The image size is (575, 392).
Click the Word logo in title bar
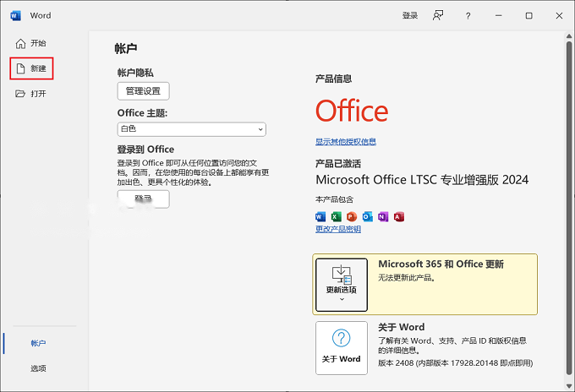15,16
